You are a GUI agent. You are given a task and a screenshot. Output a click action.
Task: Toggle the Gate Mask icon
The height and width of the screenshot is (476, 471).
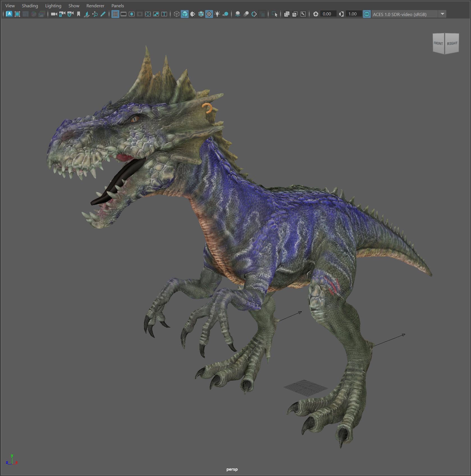point(140,14)
